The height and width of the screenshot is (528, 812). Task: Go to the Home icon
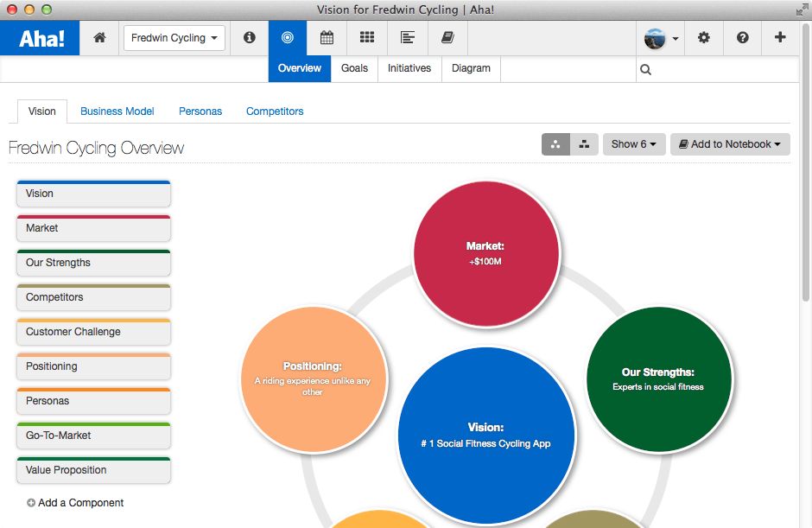pyautogui.click(x=98, y=38)
